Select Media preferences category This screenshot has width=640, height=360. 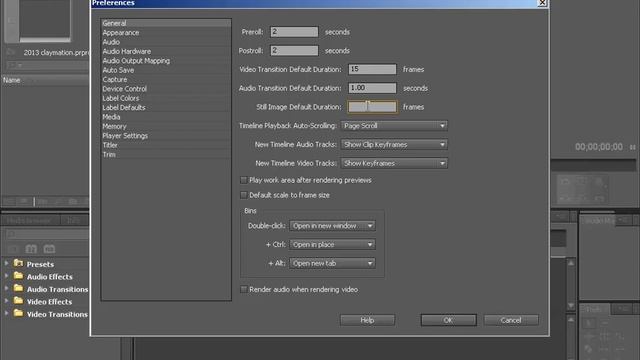(x=166, y=117)
